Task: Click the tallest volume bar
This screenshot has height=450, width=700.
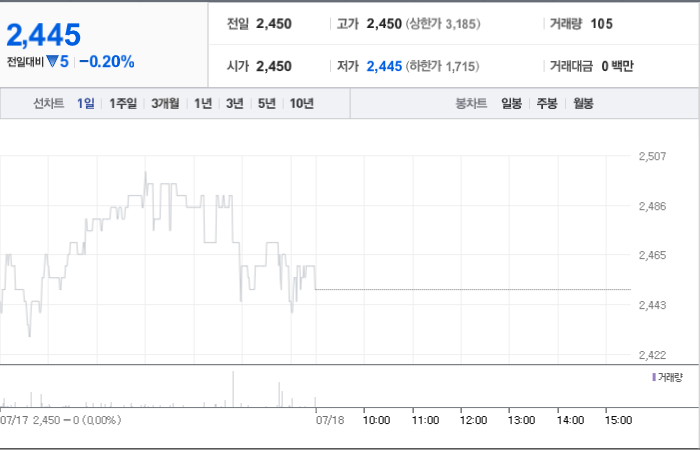Action: click(233, 389)
